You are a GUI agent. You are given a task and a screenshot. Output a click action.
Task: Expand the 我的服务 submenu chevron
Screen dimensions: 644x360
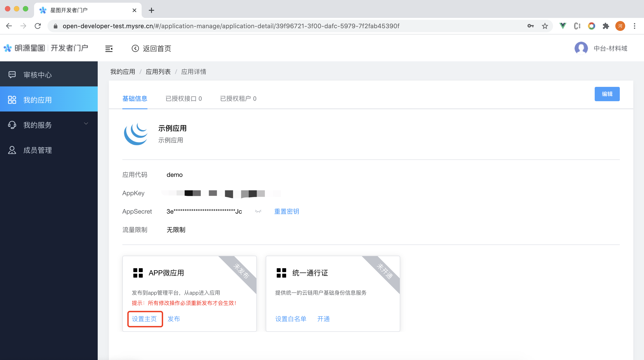pyautogui.click(x=86, y=124)
